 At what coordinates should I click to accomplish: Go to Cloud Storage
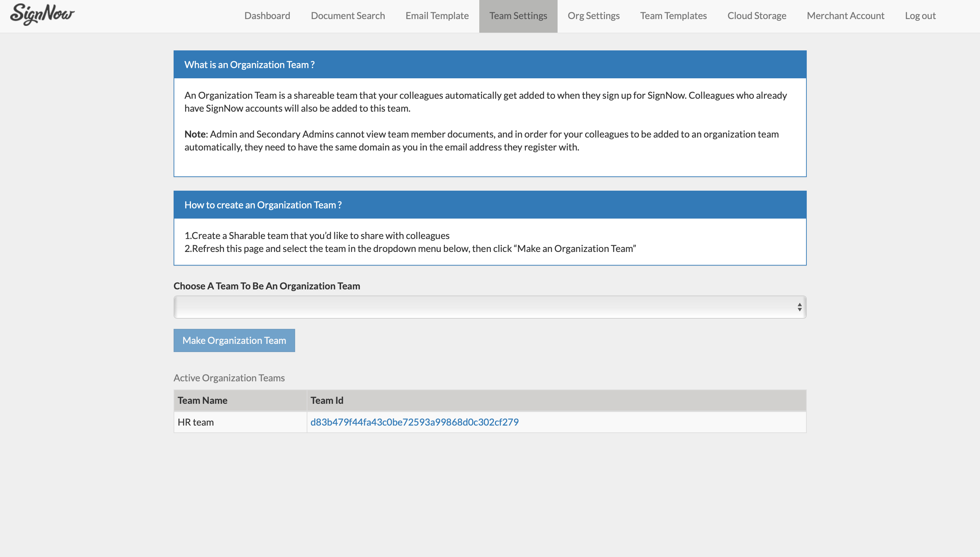[756, 16]
